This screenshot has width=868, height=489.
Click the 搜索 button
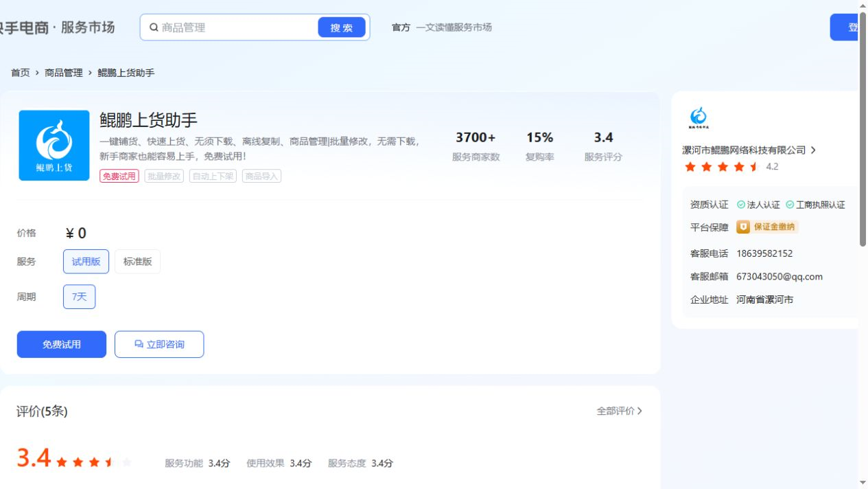click(342, 27)
